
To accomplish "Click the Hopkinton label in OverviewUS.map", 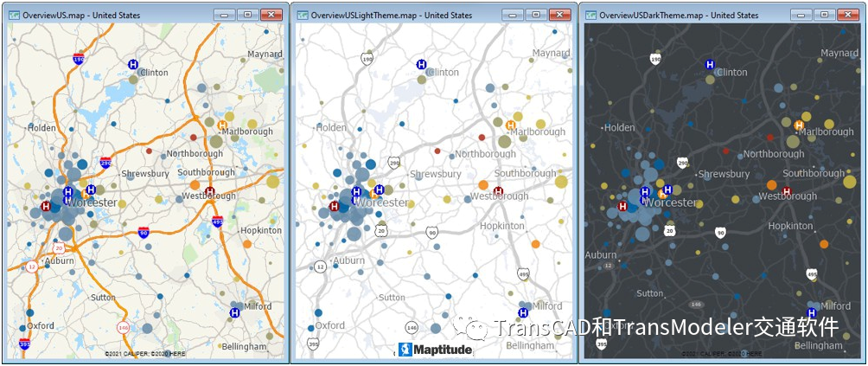I will point(259,230).
